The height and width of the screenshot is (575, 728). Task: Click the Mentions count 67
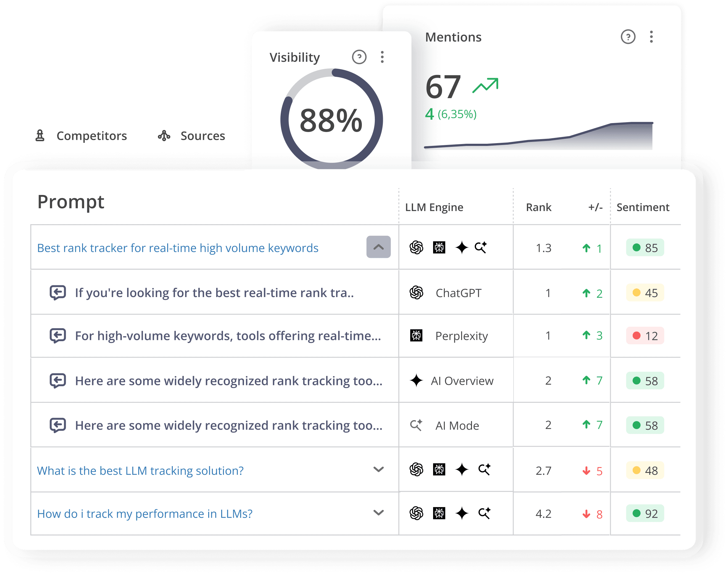(443, 87)
